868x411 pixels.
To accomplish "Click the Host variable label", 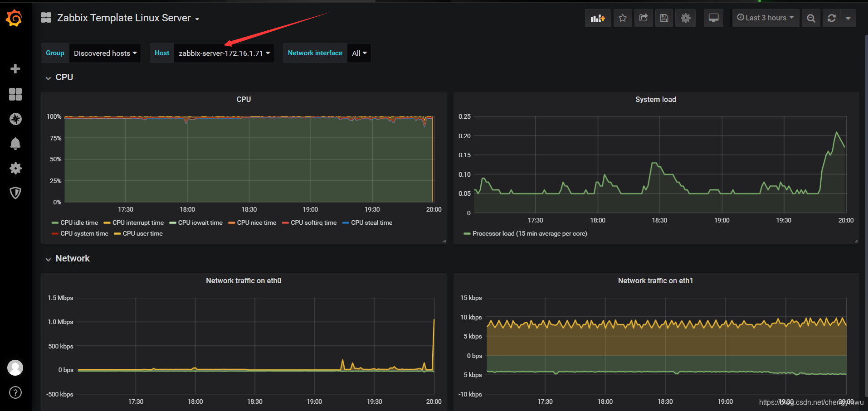I will pos(162,53).
